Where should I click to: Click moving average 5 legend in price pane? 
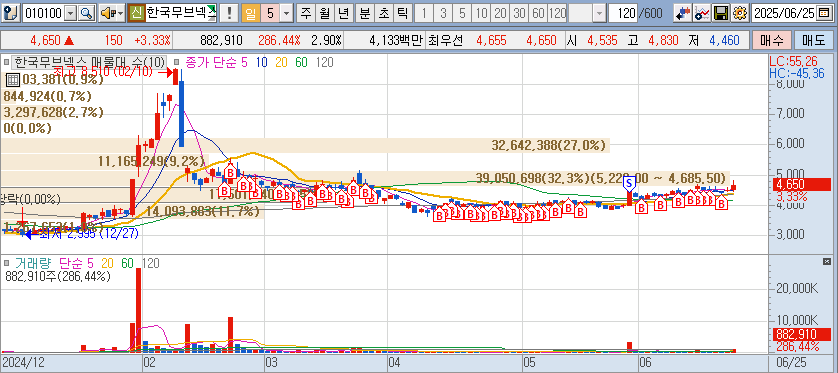tap(244, 63)
